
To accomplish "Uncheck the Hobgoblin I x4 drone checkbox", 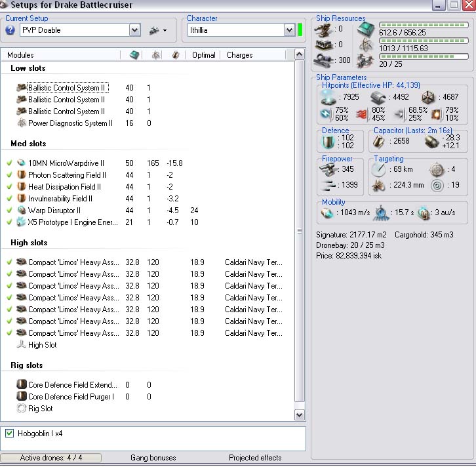I will [x=9, y=434].
